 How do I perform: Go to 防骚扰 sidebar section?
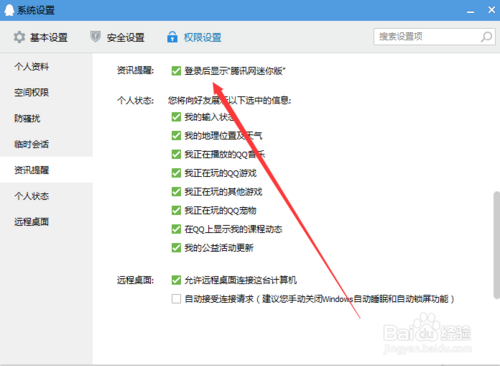46,118
